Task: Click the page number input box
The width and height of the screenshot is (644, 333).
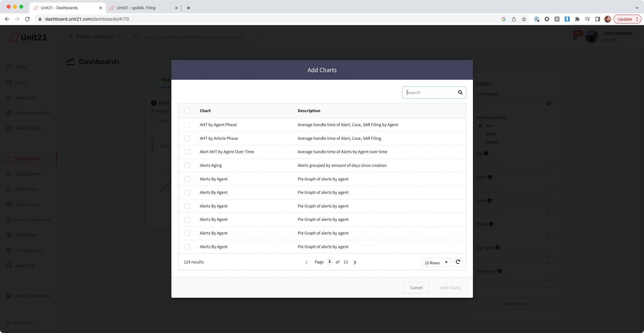Action: pos(329,262)
